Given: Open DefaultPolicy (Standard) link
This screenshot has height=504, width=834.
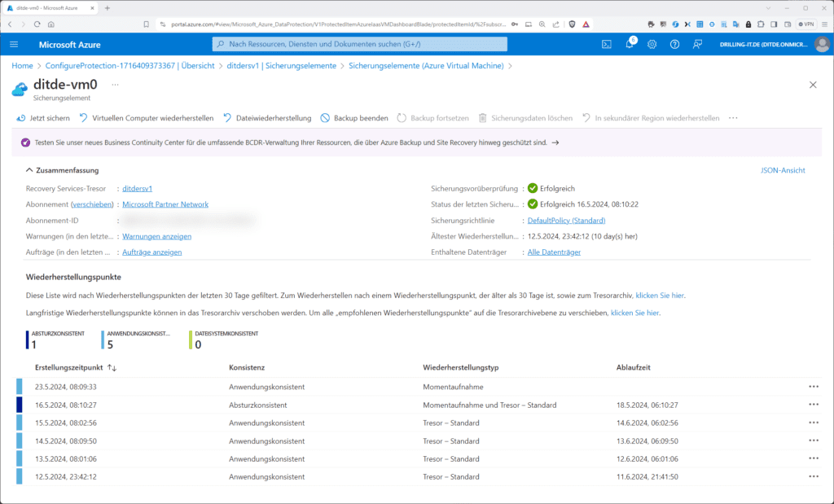Looking at the screenshot, I should 567,220.
